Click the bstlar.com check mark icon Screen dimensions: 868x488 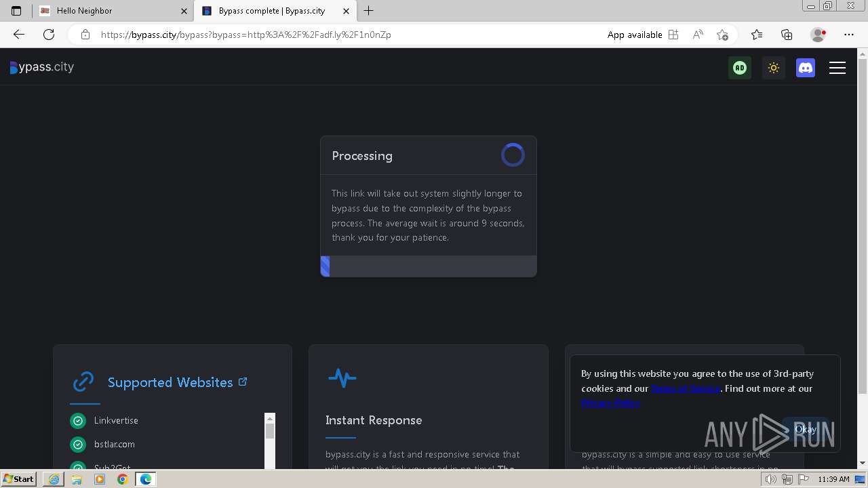pyautogui.click(x=78, y=445)
